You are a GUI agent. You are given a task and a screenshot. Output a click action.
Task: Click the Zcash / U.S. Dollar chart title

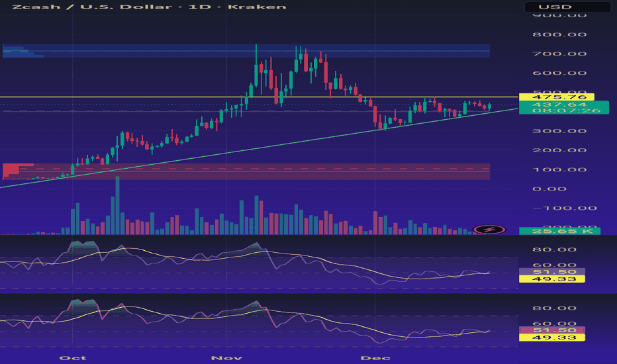[x=144, y=7]
